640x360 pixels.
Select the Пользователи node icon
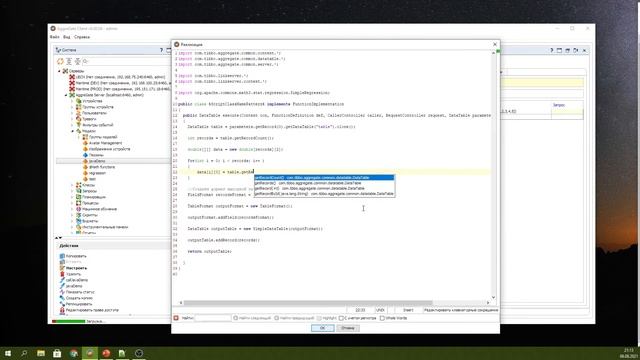(x=79, y=113)
